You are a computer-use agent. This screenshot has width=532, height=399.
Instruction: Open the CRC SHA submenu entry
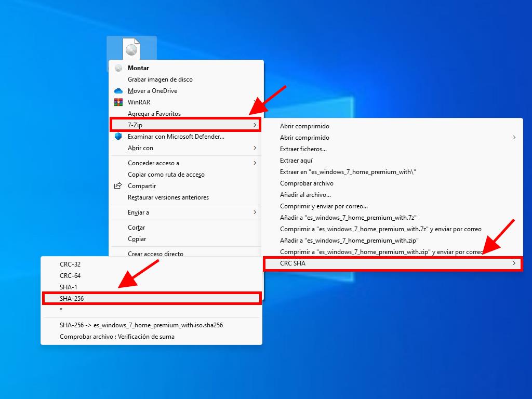(x=393, y=263)
